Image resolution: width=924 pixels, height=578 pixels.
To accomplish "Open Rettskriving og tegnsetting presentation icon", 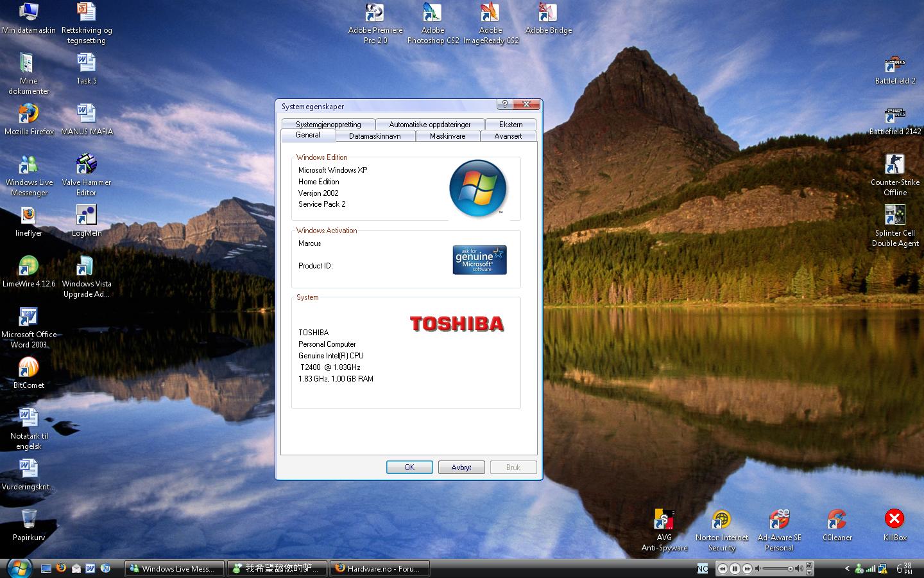I will (86, 23).
